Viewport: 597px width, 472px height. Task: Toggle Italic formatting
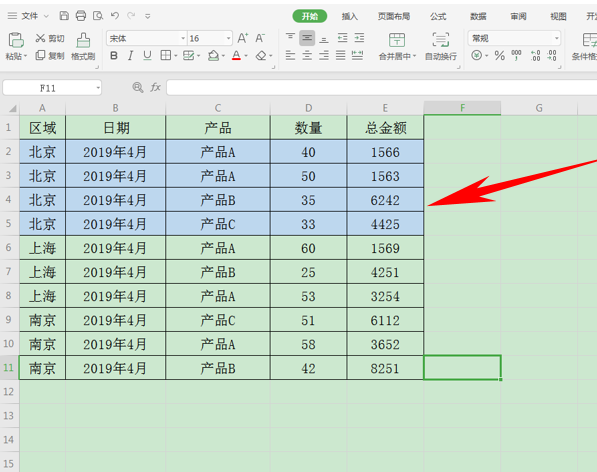(130, 56)
